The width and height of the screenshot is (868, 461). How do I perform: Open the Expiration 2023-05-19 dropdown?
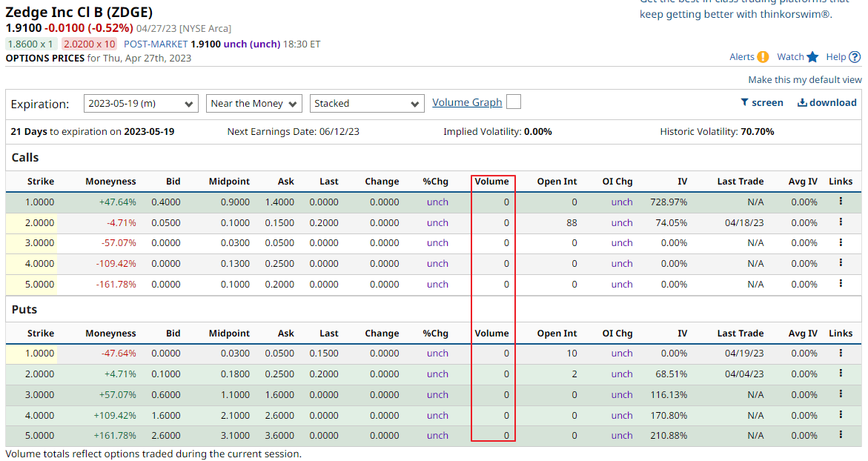141,104
